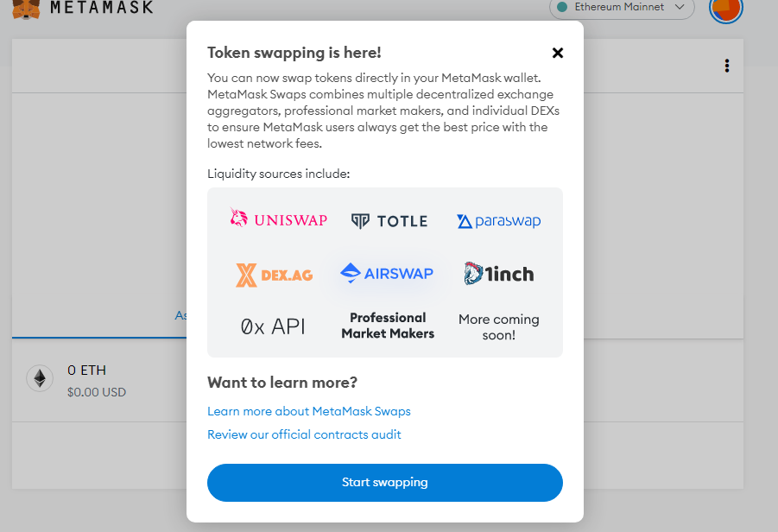This screenshot has width=778, height=532.
Task: Click the Totle logo
Action: point(389,221)
